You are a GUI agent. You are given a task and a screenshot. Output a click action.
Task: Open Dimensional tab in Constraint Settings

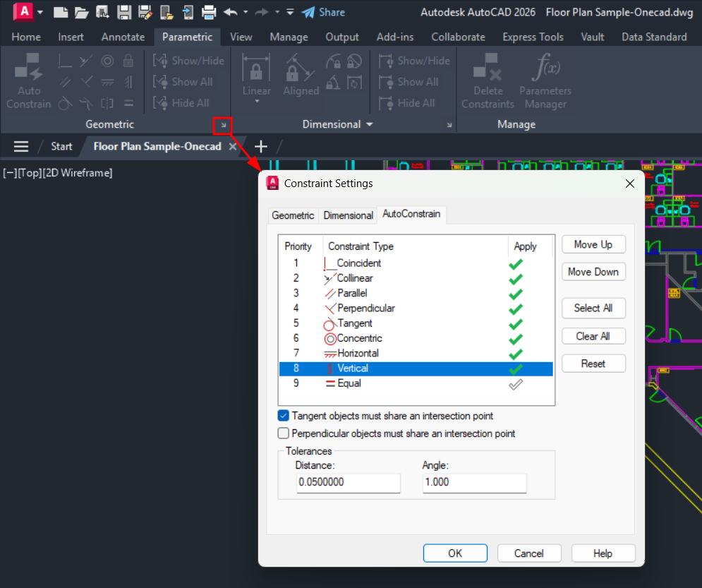pyautogui.click(x=349, y=215)
